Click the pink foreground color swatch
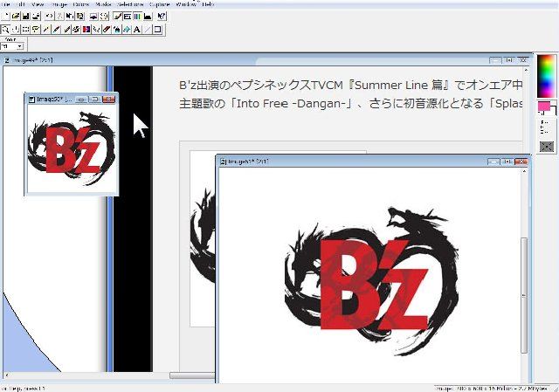Viewport: 559px width, 392px height. [x=543, y=107]
